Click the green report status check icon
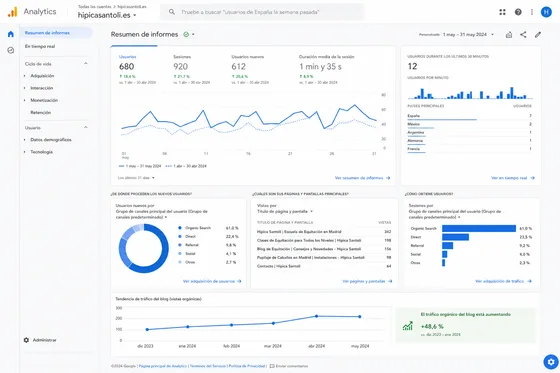The width and height of the screenshot is (560, 373). [186, 34]
